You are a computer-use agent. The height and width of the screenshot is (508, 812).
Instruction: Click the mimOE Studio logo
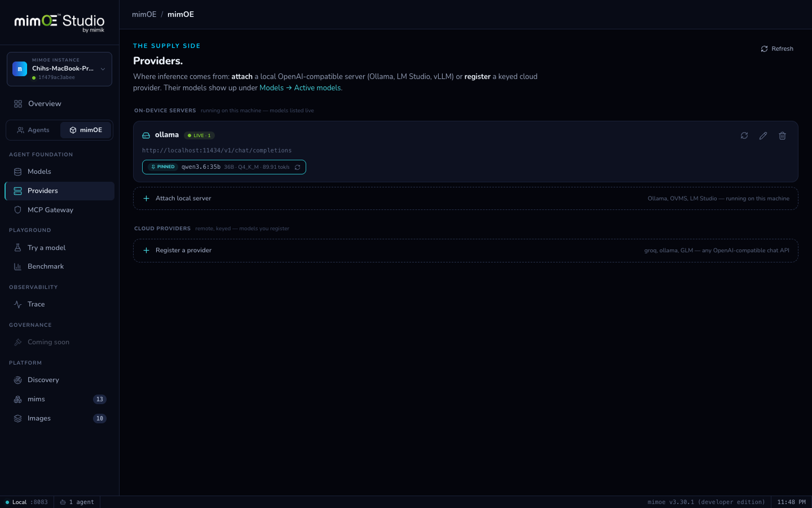(59, 22)
